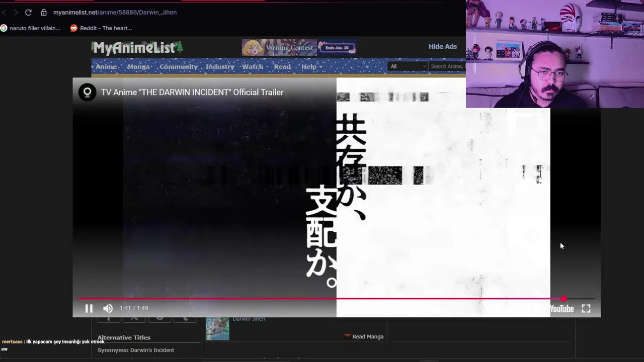View site info via address bar lock icon

(x=44, y=12)
